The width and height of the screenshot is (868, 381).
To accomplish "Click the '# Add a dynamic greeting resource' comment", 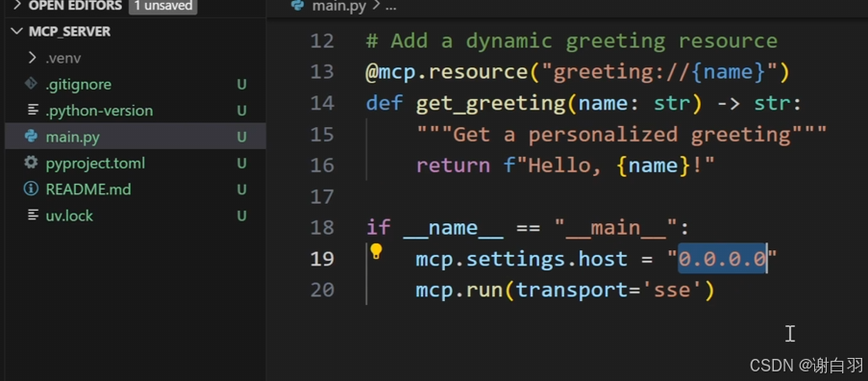I will [572, 41].
